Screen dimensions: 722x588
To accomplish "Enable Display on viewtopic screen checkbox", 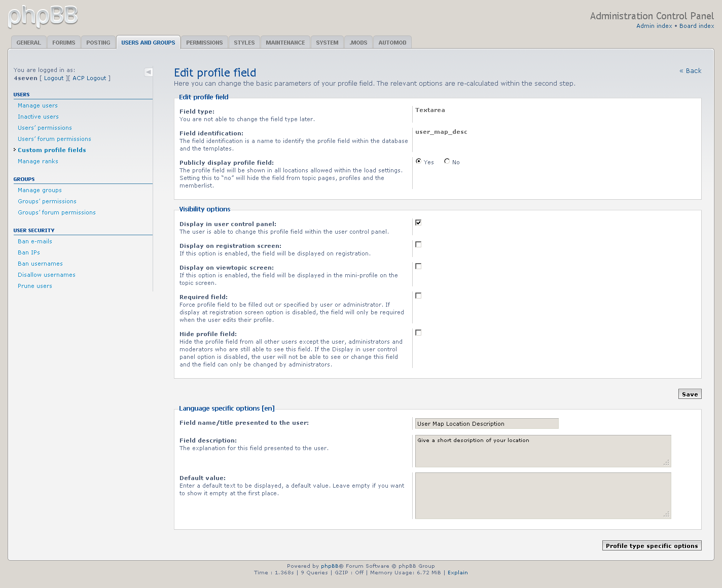I will pos(418,266).
